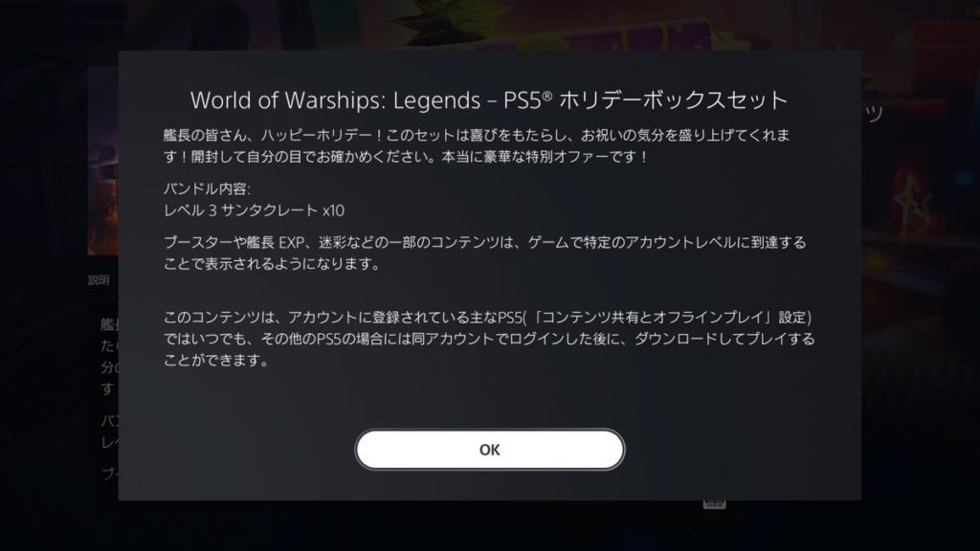Click the greeting paragraph starting 艦長の皆さん
This screenshot has width=980, height=551.
477,145
